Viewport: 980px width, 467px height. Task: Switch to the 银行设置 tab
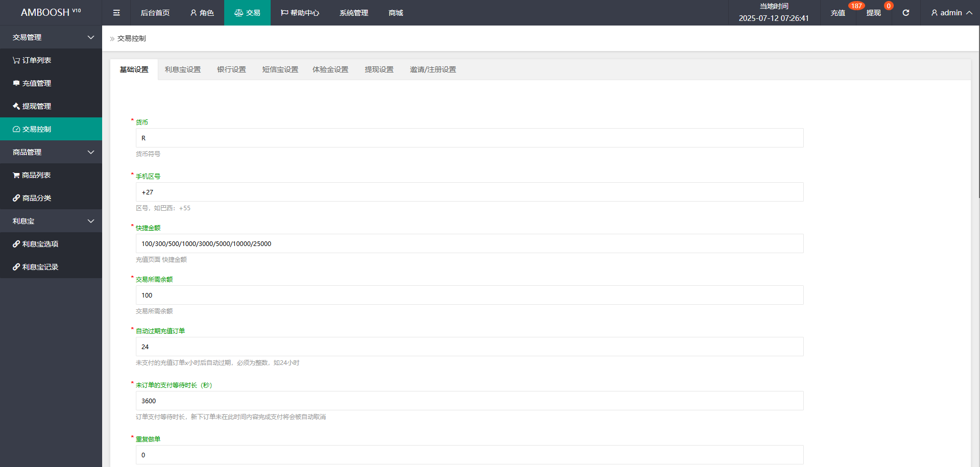(x=231, y=69)
